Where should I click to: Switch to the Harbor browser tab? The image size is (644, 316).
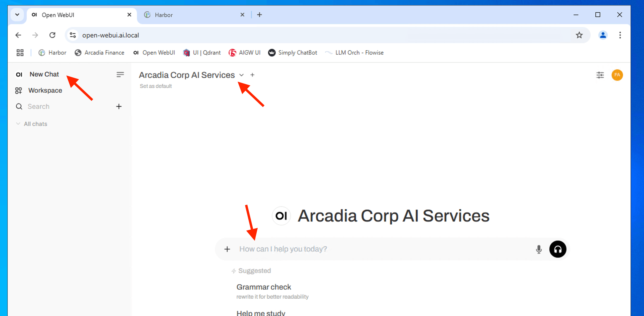164,15
